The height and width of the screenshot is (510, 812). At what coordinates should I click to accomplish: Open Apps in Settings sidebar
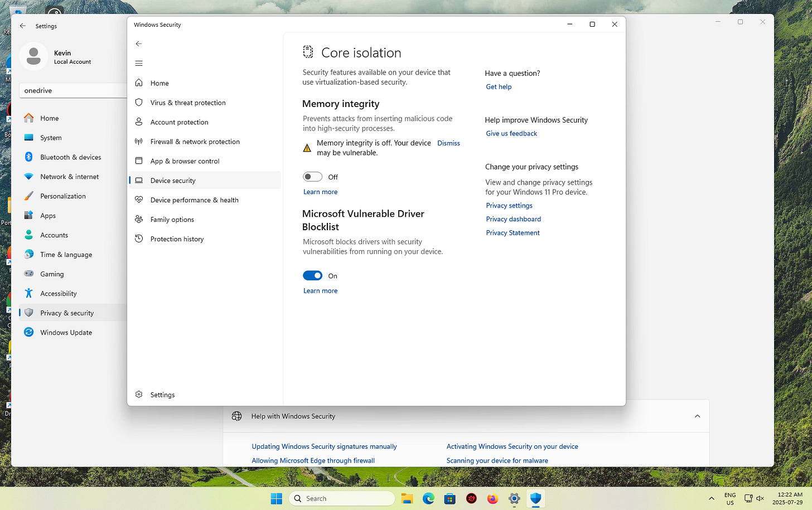click(73, 216)
